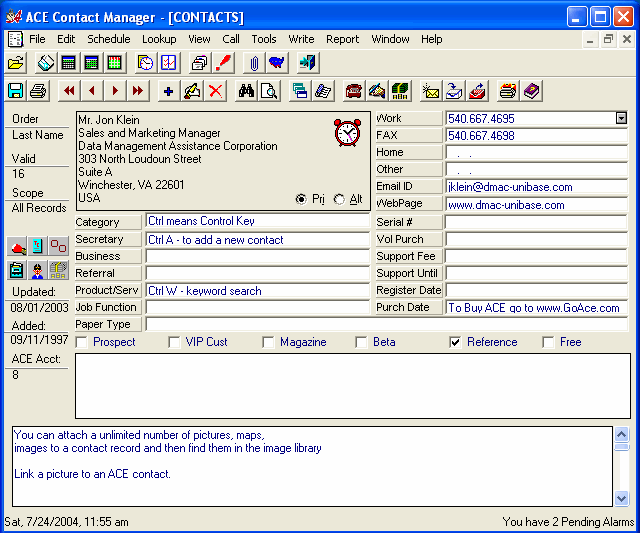This screenshot has width=640, height=533.
Task: Check the Free checkbox
Action: (548, 342)
